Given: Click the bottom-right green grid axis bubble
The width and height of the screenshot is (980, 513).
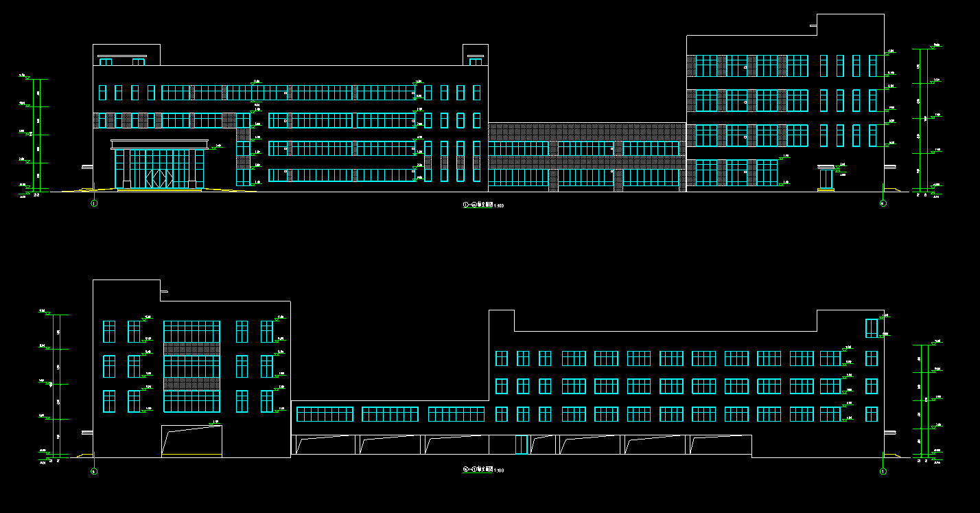Looking at the screenshot, I should 883,471.
